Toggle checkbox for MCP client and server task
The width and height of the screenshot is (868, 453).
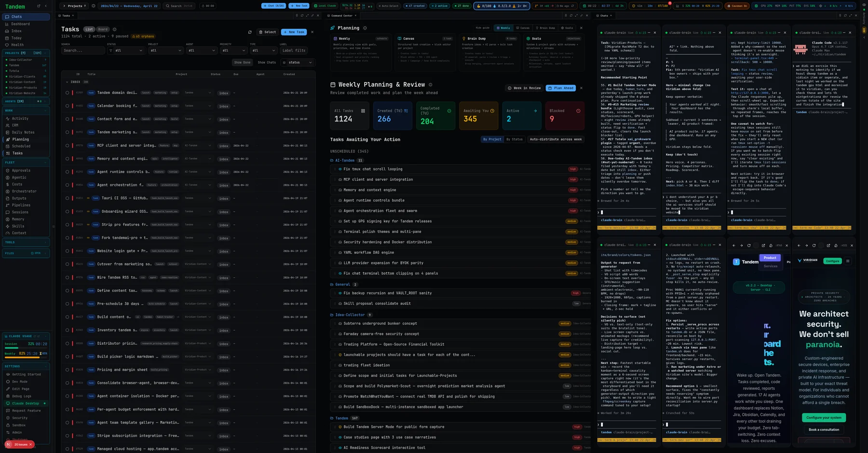[x=68, y=145]
